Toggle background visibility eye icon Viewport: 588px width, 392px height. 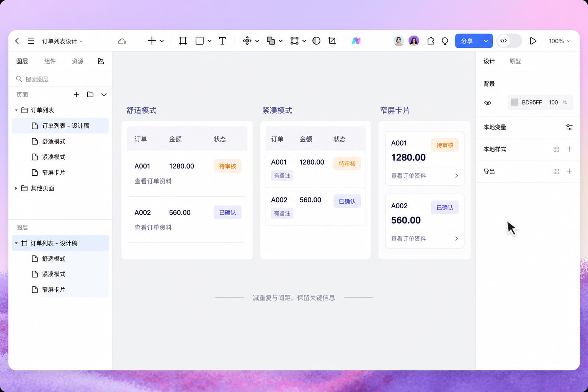[488, 103]
